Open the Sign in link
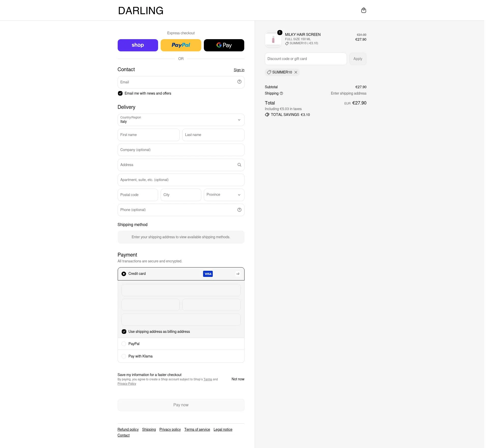The image size is (488, 448). click(x=239, y=70)
